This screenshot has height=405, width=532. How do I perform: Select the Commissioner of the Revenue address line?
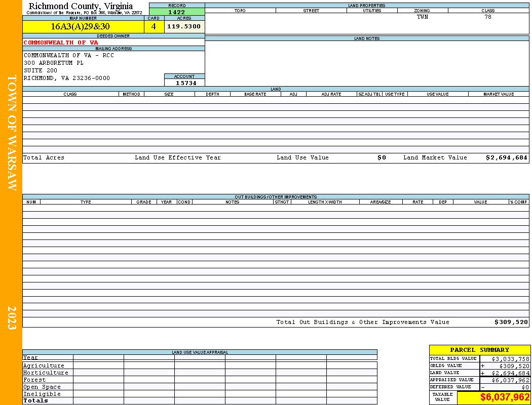point(85,13)
